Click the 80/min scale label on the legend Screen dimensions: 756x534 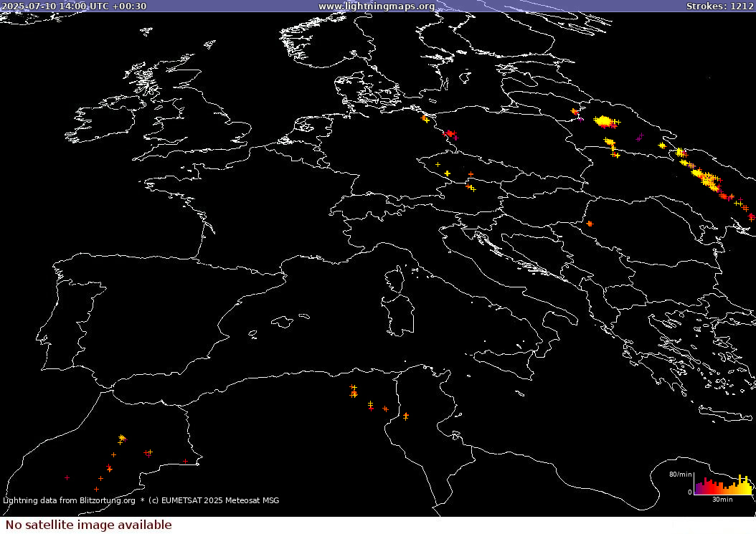pos(680,475)
